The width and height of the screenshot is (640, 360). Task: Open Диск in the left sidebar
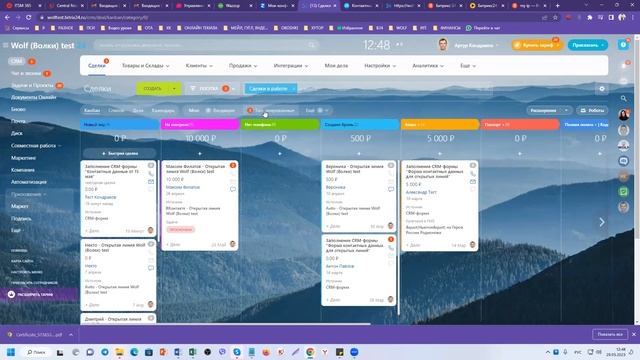coord(17,133)
